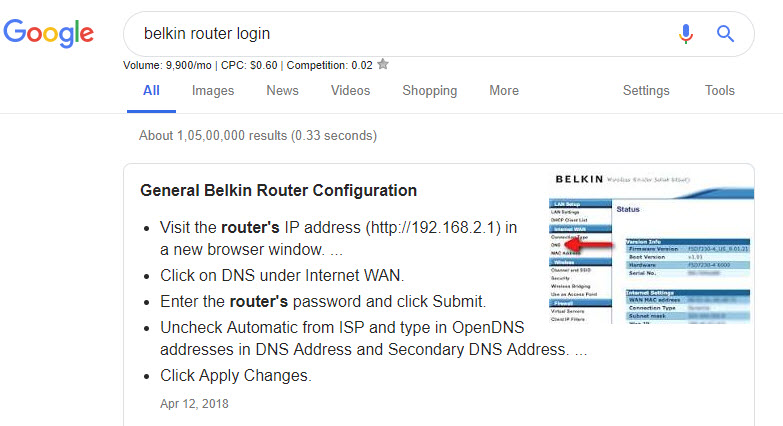Click the Google logo
783x426 pixels.
(x=48, y=33)
